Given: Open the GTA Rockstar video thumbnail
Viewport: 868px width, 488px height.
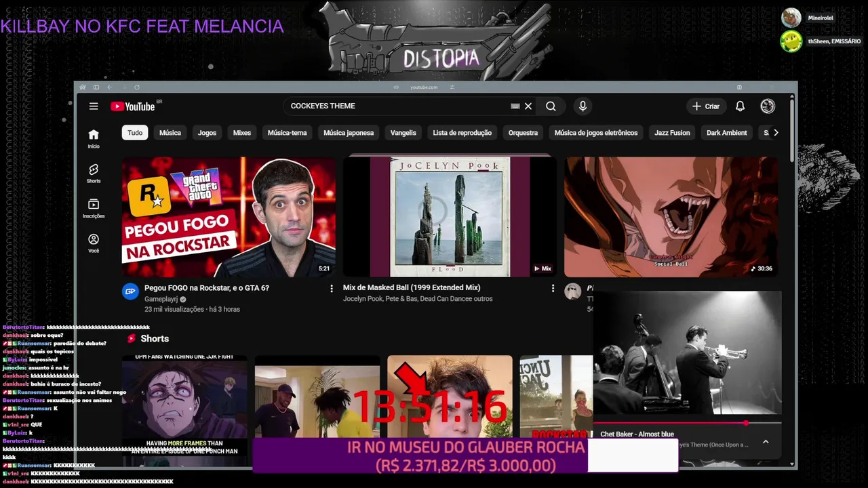Looking at the screenshot, I should (229, 217).
